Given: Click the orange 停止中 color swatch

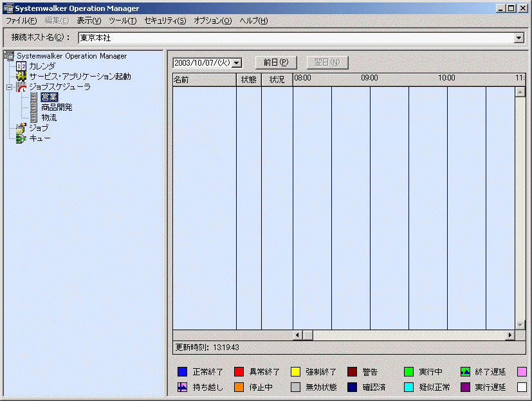Looking at the screenshot, I should [x=239, y=387].
